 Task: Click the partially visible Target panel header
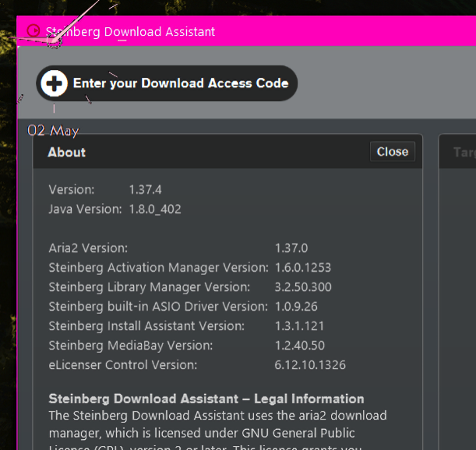[x=464, y=153]
